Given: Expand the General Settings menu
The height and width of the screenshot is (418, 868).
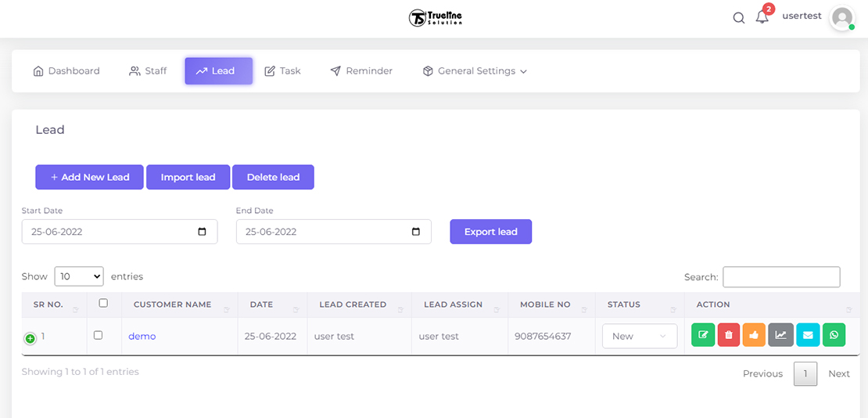Looking at the screenshot, I should pyautogui.click(x=475, y=71).
